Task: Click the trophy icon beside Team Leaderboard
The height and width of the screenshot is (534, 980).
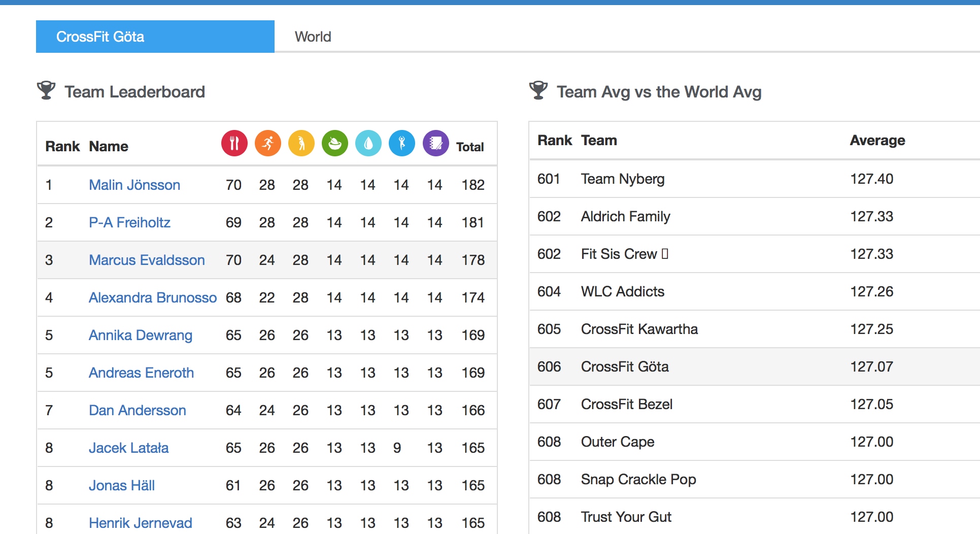Action: tap(46, 91)
